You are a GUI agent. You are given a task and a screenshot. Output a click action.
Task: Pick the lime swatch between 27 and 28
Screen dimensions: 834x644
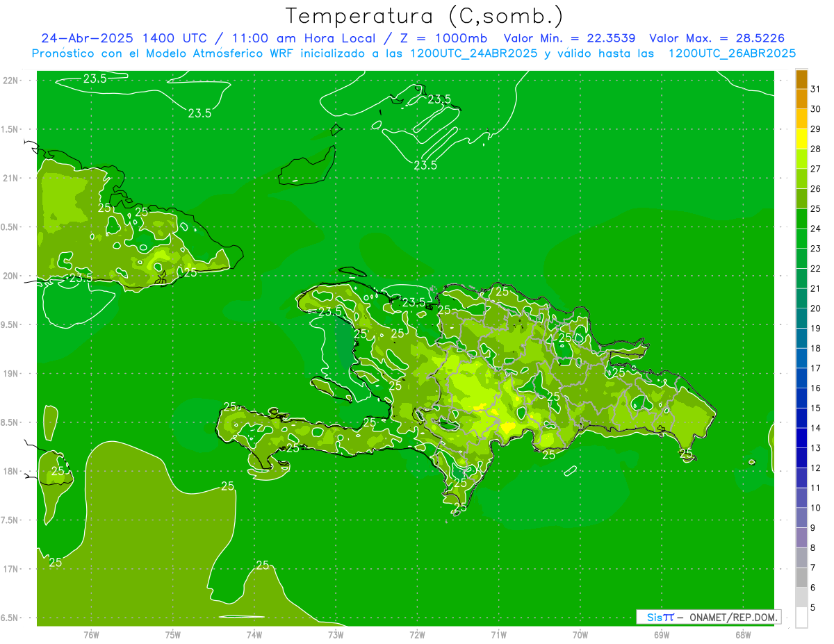(801, 158)
